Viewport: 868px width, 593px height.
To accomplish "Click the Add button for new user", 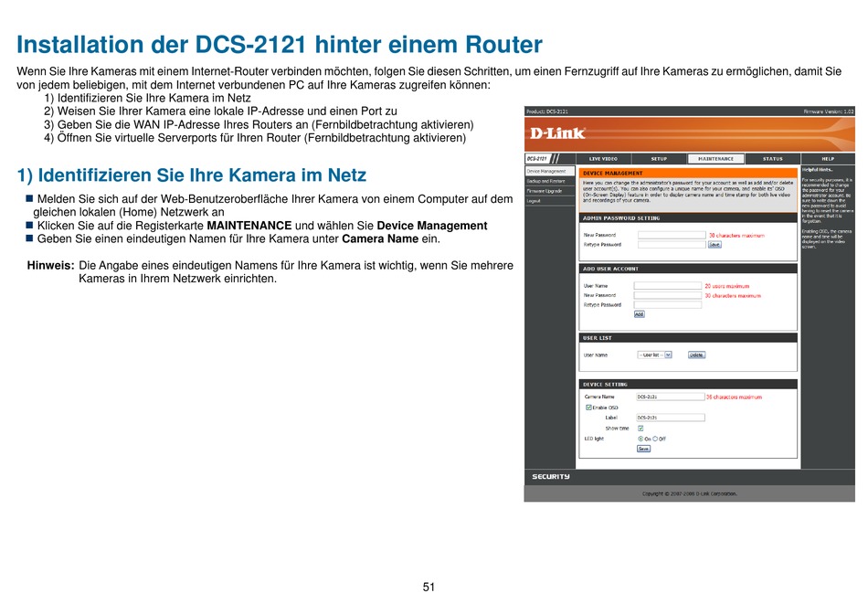I will (x=640, y=314).
